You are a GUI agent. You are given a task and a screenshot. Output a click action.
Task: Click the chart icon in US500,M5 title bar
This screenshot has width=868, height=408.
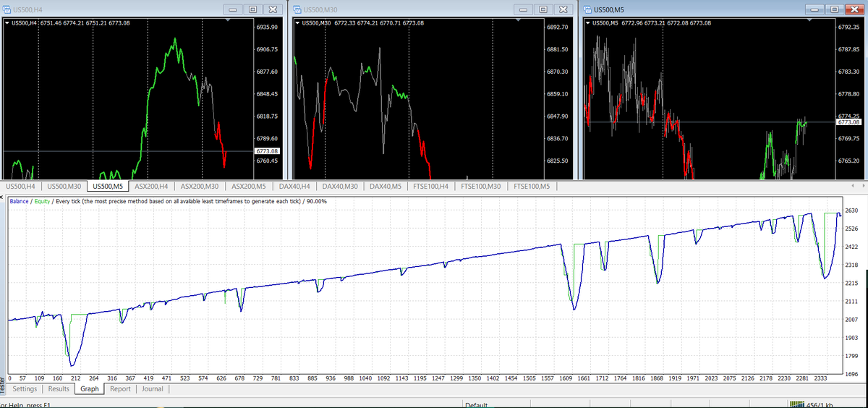point(587,9)
